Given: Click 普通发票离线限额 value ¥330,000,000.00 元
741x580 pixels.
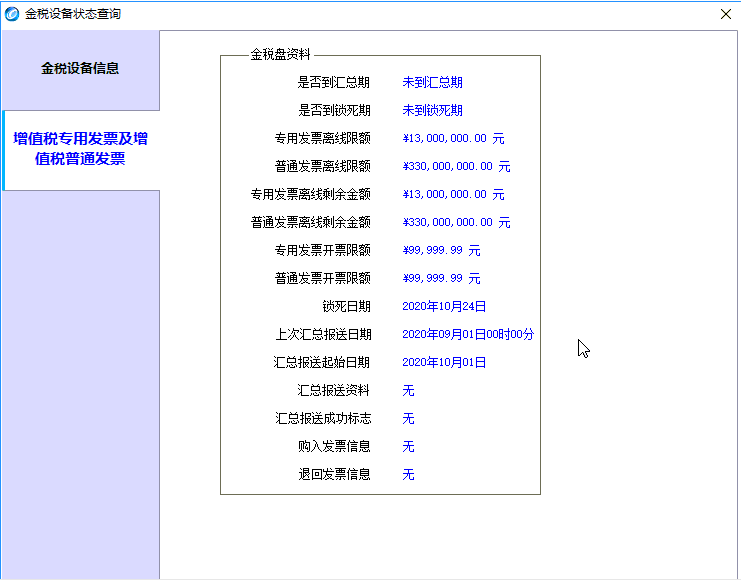Looking at the screenshot, I should pyautogui.click(x=456, y=166).
